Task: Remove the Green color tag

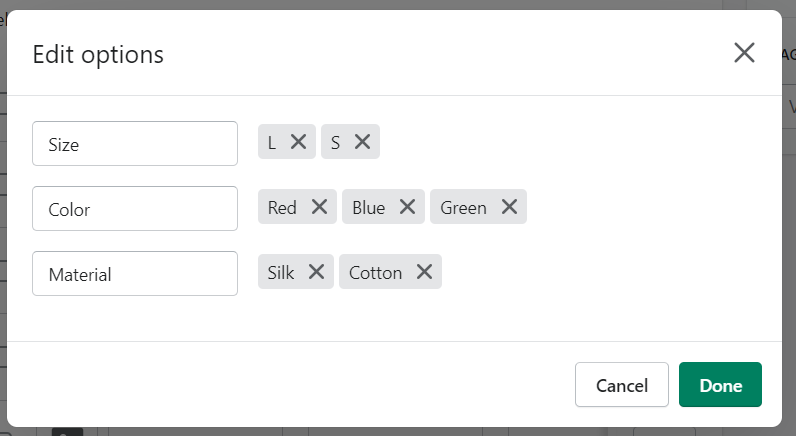Action: pos(509,207)
